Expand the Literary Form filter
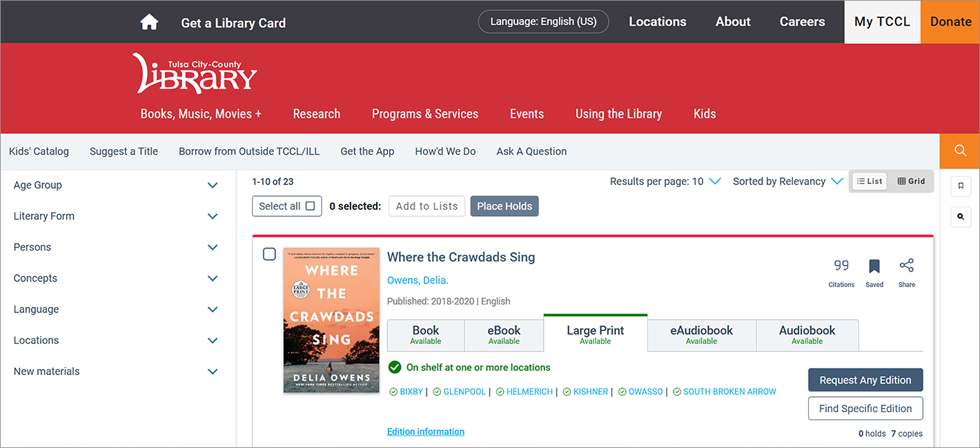This screenshot has width=980, height=448. 213,216
